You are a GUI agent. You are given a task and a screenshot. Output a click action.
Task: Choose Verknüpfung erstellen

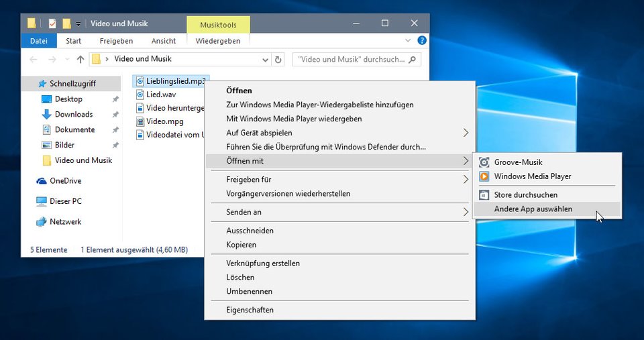pyautogui.click(x=341, y=263)
